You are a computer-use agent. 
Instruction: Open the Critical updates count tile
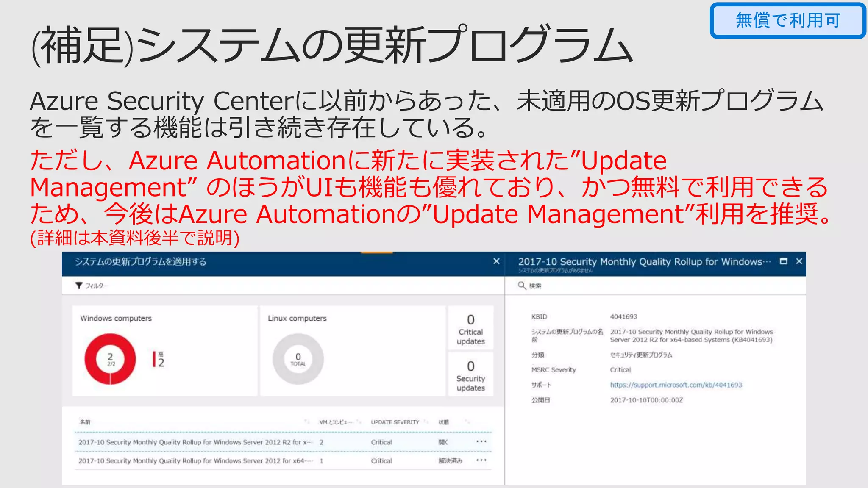pyautogui.click(x=470, y=328)
